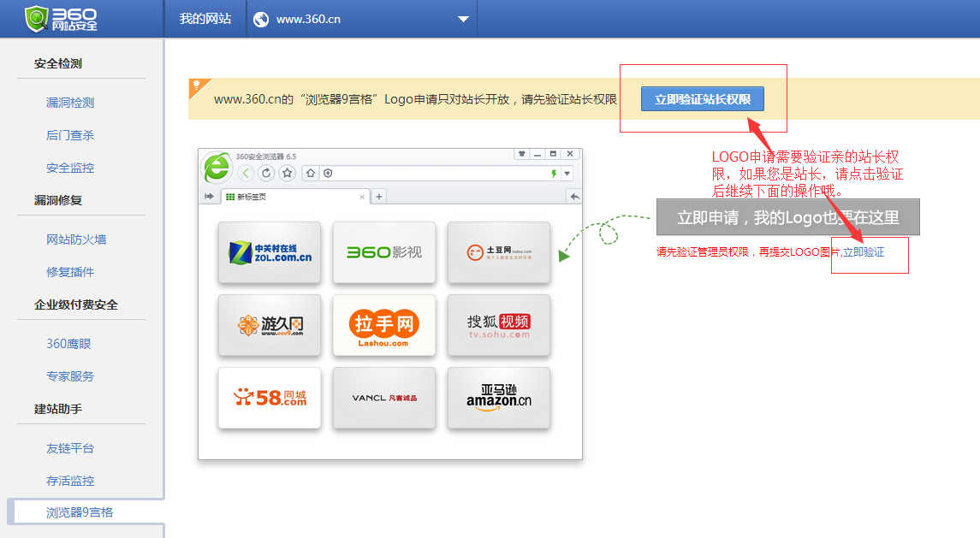The image size is (980, 538).
Task: Select the 新标签页 tab in the preview
Action: pos(295,197)
